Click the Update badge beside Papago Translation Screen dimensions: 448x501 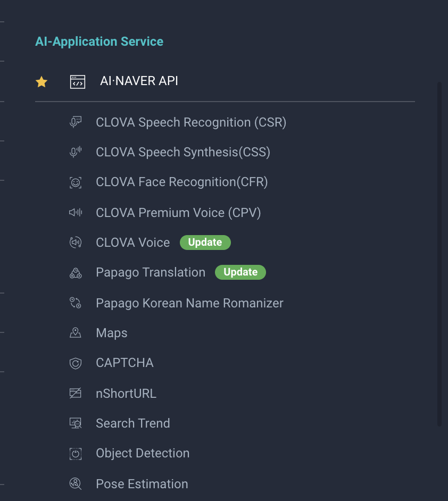pyautogui.click(x=240, y=272)
